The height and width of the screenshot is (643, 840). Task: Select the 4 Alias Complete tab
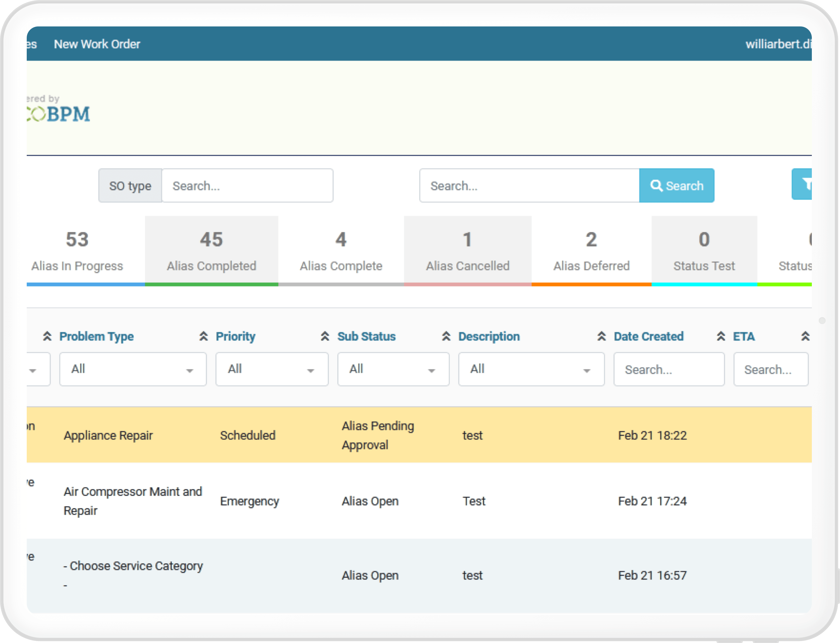click(341, 251)
